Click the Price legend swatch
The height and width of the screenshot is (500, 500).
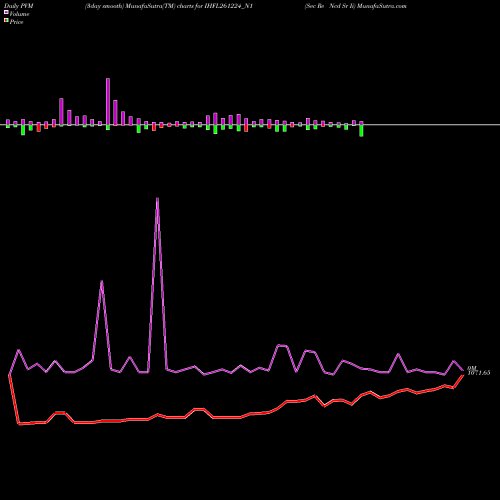point(6,20)
